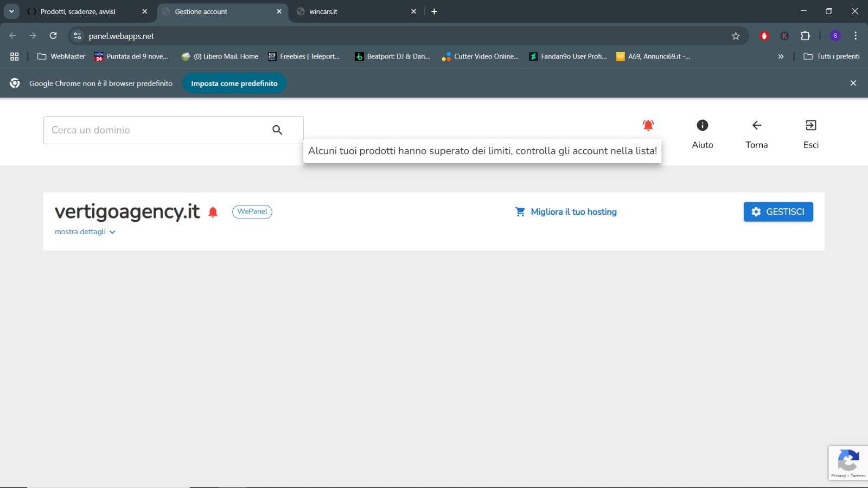Dismiss the default browser notification bar

[853, 83]
